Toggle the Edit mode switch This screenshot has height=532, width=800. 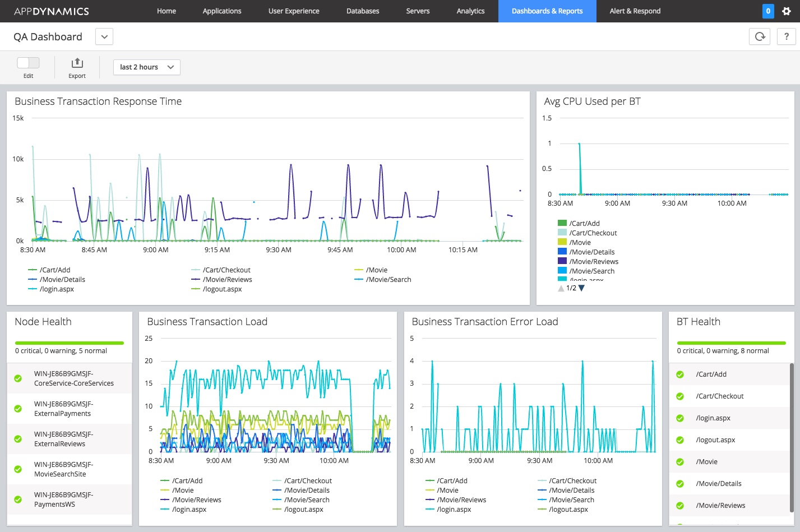coord(28,63)
